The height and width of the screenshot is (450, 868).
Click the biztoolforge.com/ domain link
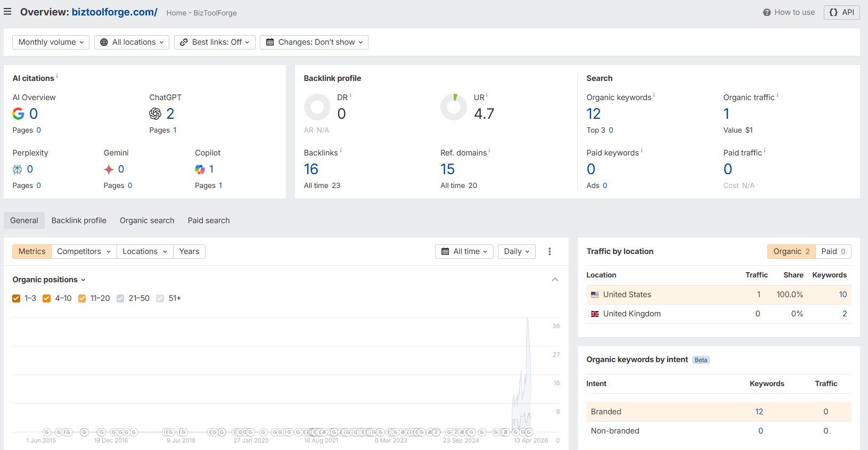pyautogui.click(x=114, y=12)
